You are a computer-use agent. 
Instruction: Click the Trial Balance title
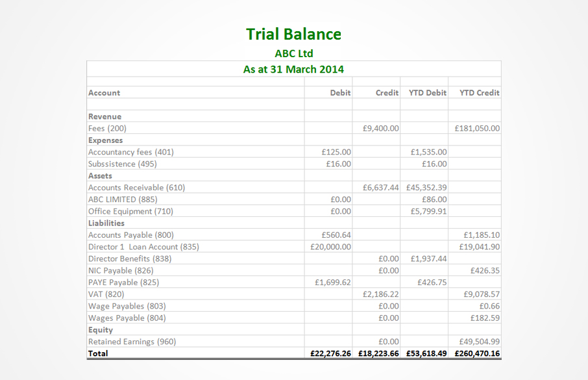pos(293,34)
